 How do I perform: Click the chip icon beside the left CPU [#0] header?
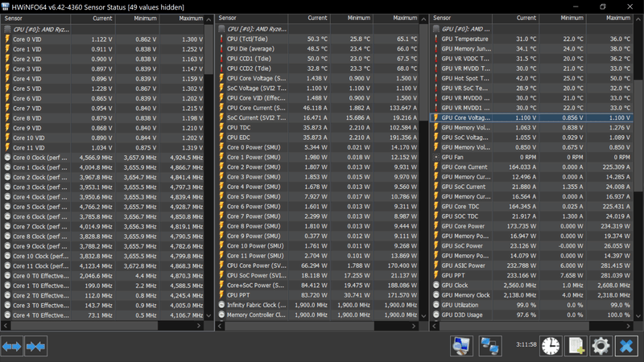(7, 29)
